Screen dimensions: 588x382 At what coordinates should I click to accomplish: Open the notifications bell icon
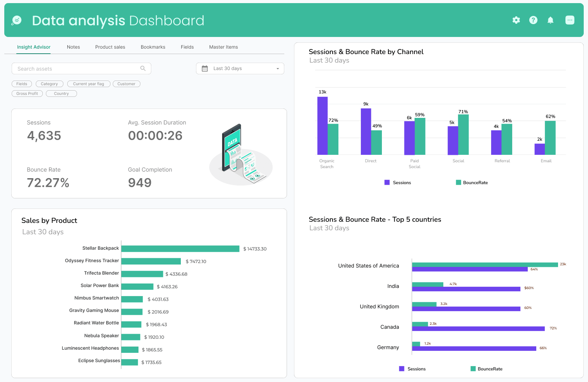pos(551,20)
